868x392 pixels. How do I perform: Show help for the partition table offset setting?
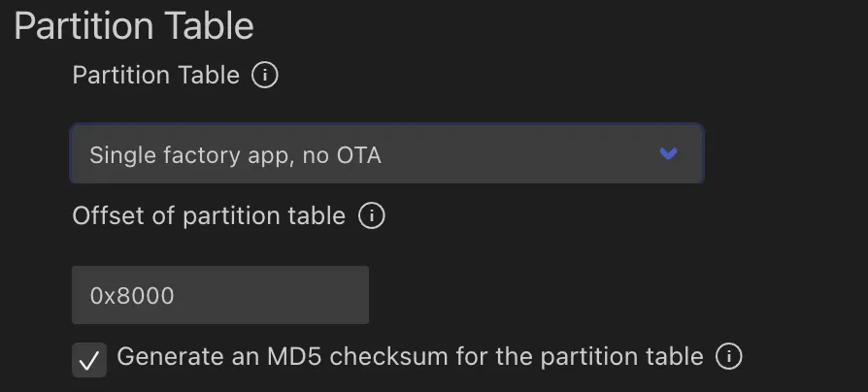pos(371,215)
